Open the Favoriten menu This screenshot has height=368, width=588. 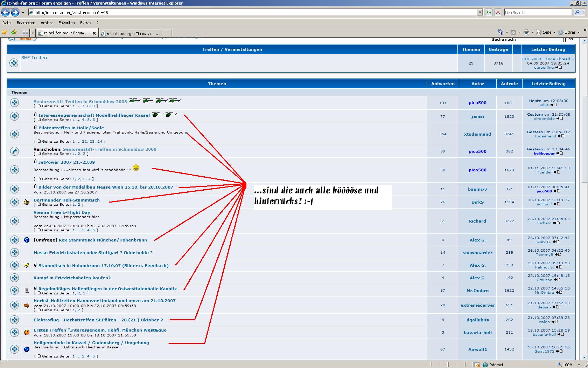point(66,23)
